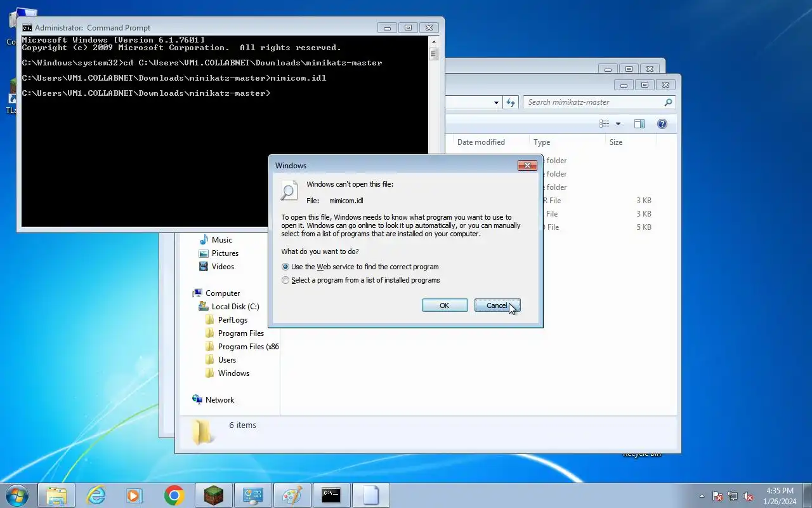Click the network tray icon
Image resolution: width=812 pixels, height=508 pixels.
click(x=733, y=496)
